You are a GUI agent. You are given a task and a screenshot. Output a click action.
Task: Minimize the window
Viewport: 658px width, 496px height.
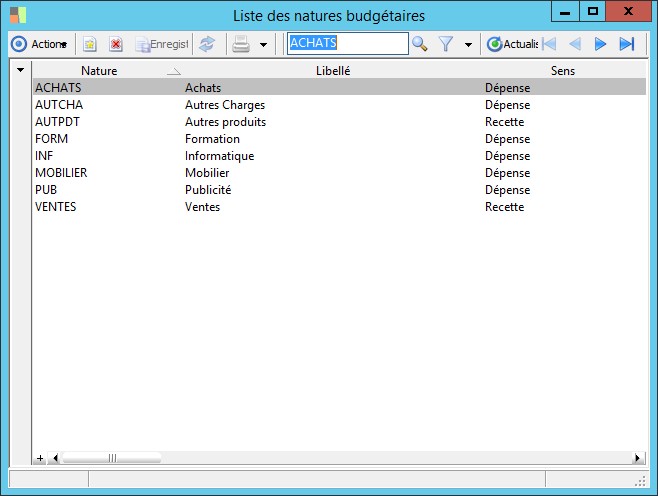565,12
